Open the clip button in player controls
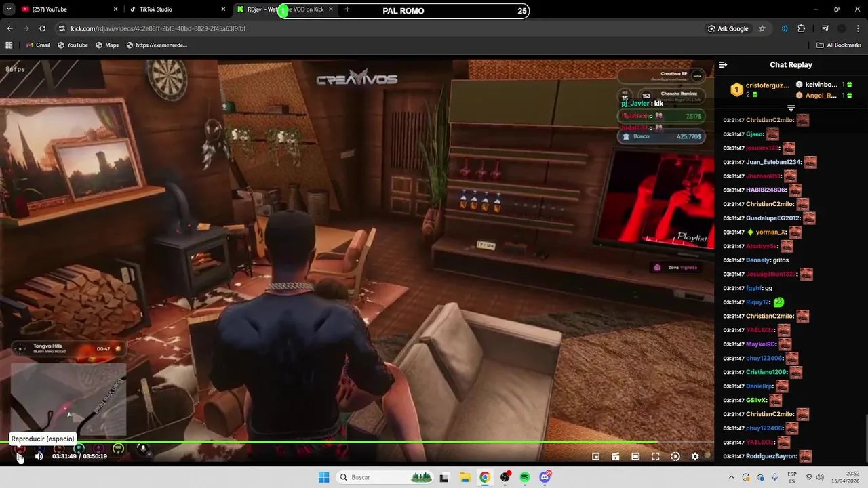868x488 pixels. [x=616, y=456]
